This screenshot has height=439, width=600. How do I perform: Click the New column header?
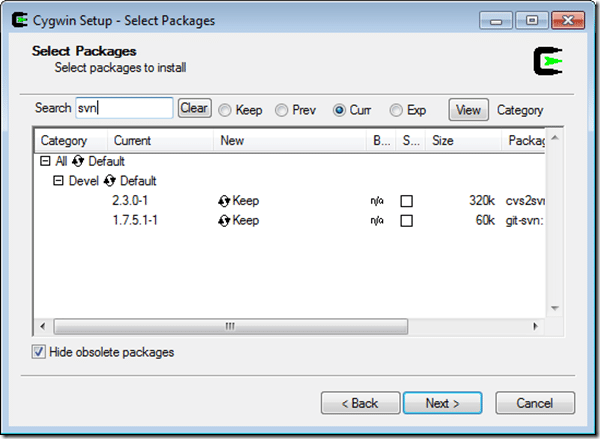coord(290,141)
